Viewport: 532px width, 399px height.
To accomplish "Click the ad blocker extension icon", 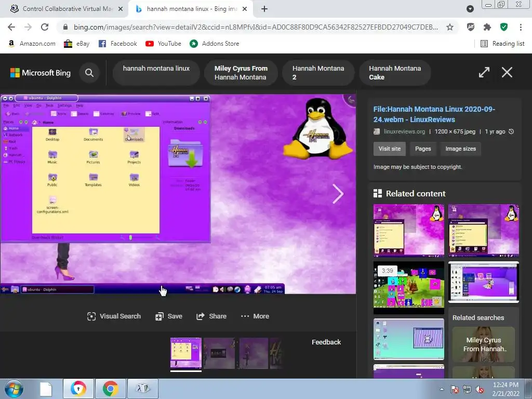I will coord(471,27).
